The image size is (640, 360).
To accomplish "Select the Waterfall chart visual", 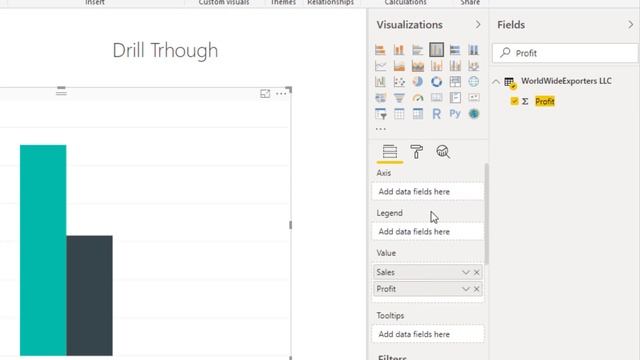I will point(380,82).
